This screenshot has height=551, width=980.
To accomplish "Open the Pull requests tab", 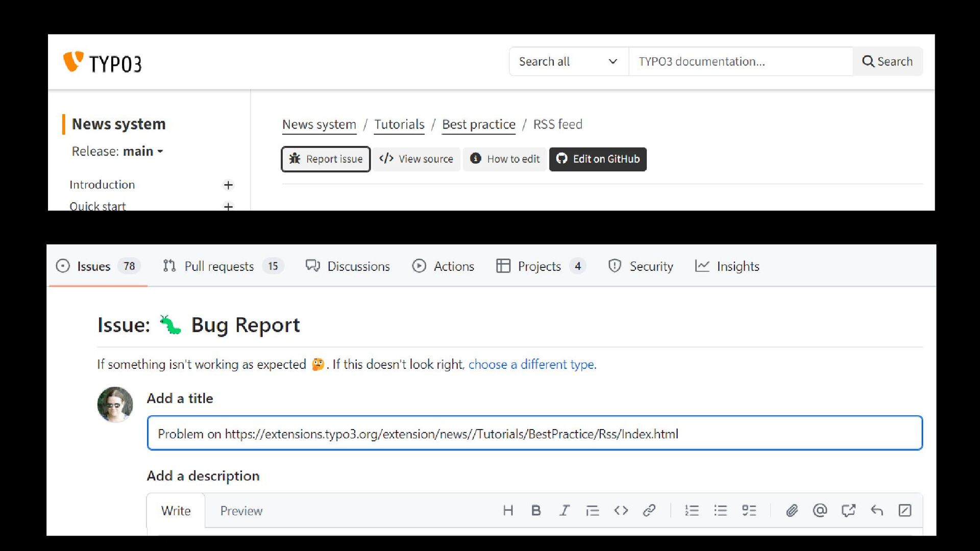I will tap(223, 266).
